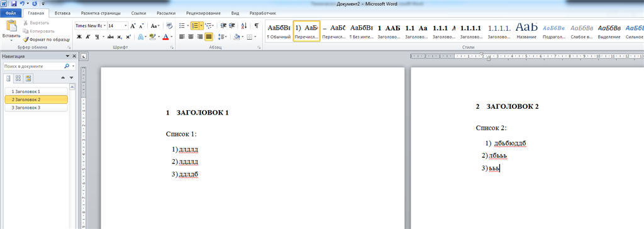Apply the Подзаголовок style
644x229 pixels.
click(x=554, y=31)
